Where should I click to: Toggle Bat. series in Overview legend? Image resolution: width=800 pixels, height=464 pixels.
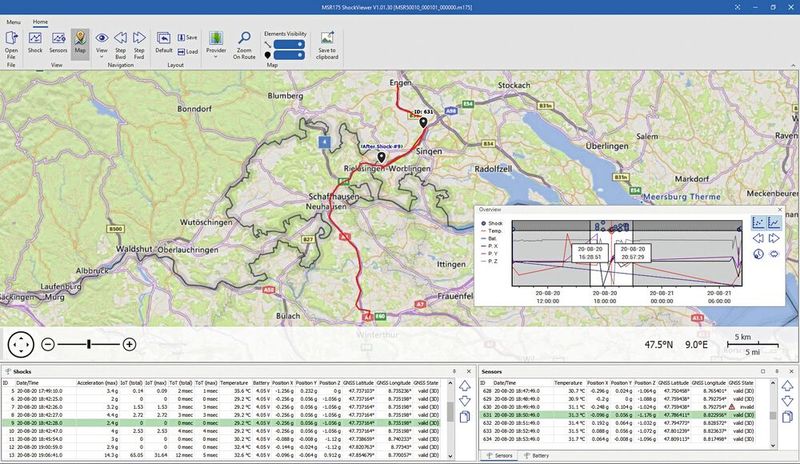click(489, 238)
